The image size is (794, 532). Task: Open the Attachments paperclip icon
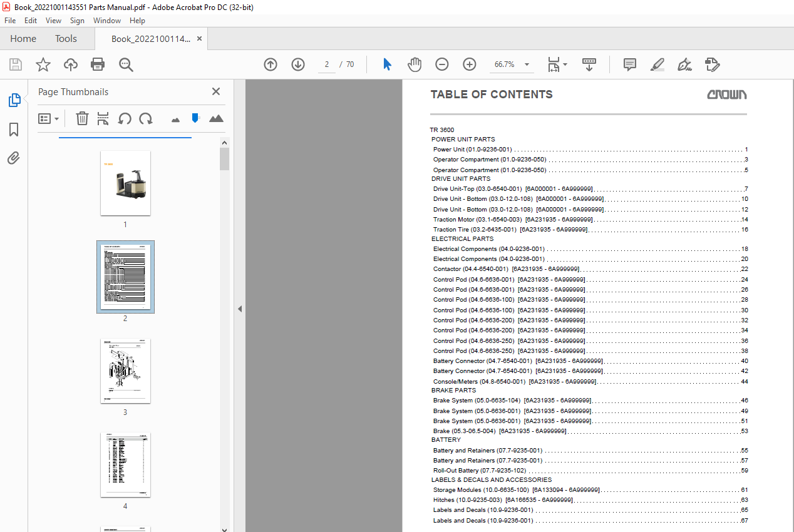tap(14, 158)
